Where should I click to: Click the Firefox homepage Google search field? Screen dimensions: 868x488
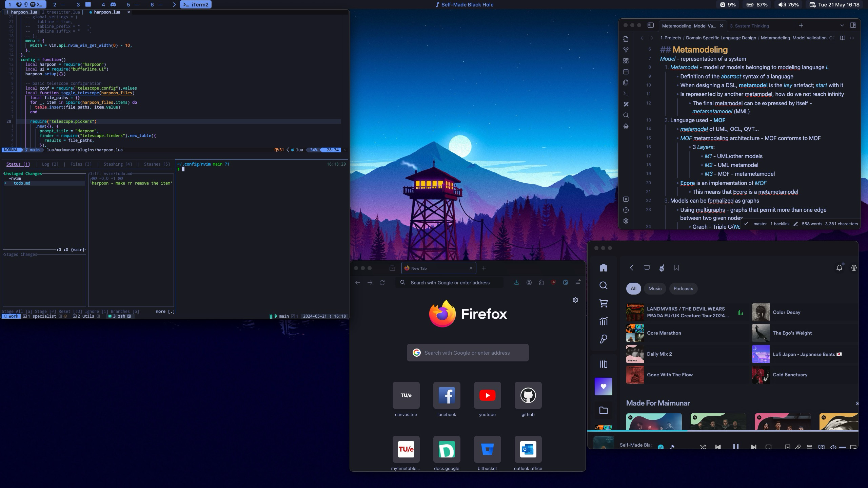(468, 353)
